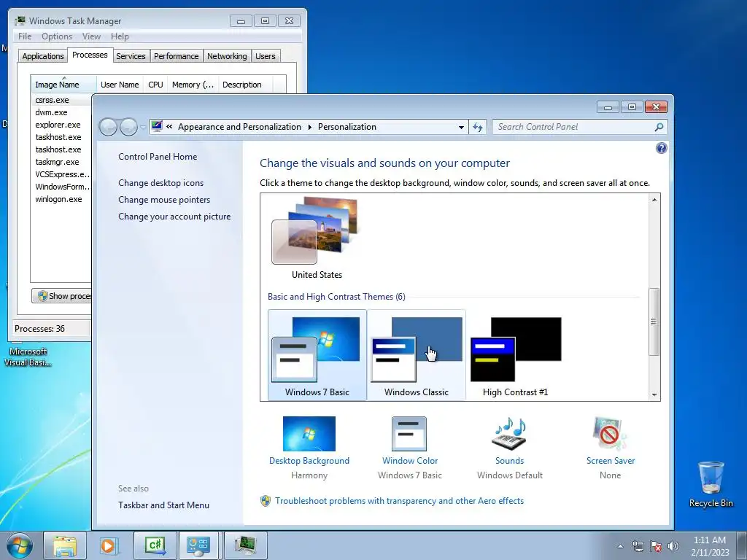The height and width of the screenshot is (560, 747).
Task: Sort processes by CPU column
Action: (155, 85)
